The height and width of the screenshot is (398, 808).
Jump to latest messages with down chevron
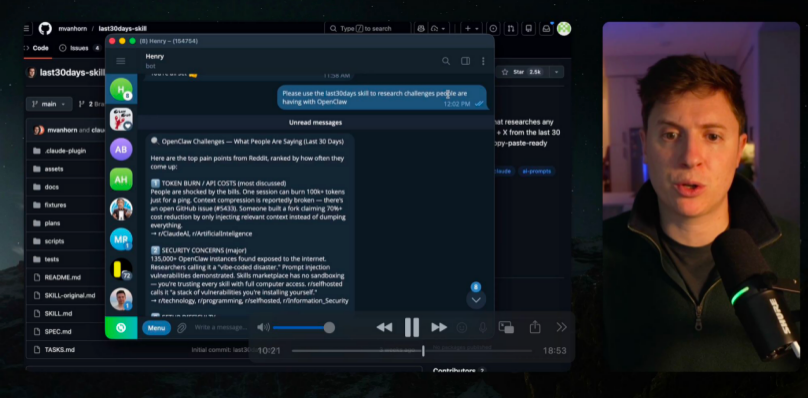tap(476, 300)
